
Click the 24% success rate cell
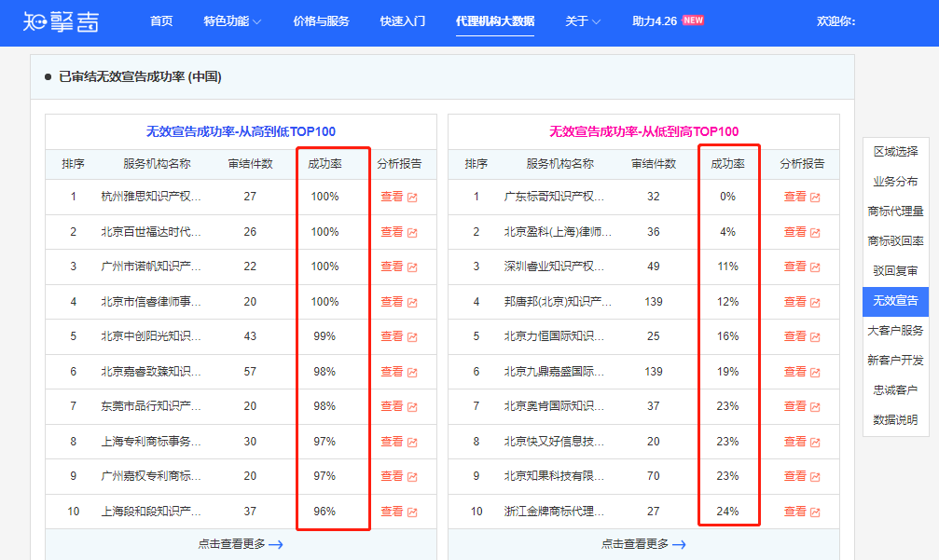[727, 512]
